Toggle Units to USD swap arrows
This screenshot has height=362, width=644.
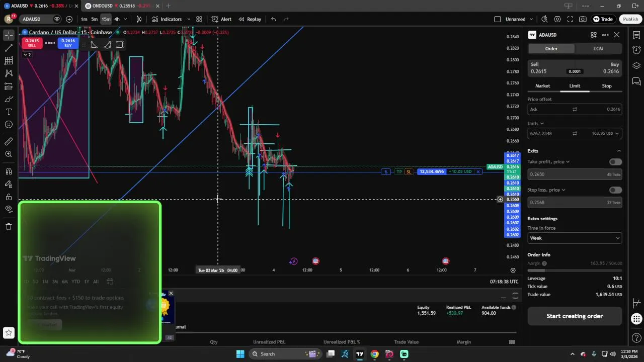point(575,133)
